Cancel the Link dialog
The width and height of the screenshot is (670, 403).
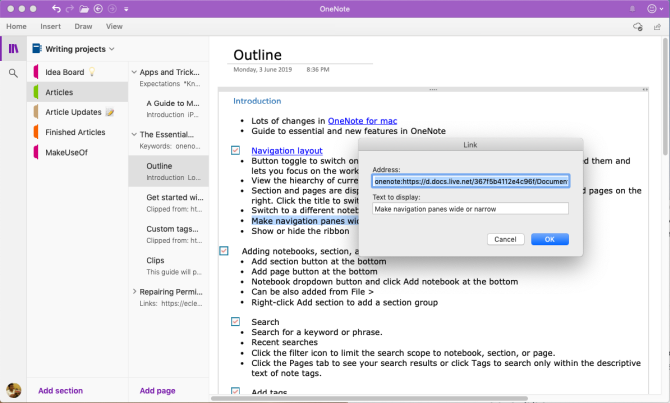click(505, 239)
